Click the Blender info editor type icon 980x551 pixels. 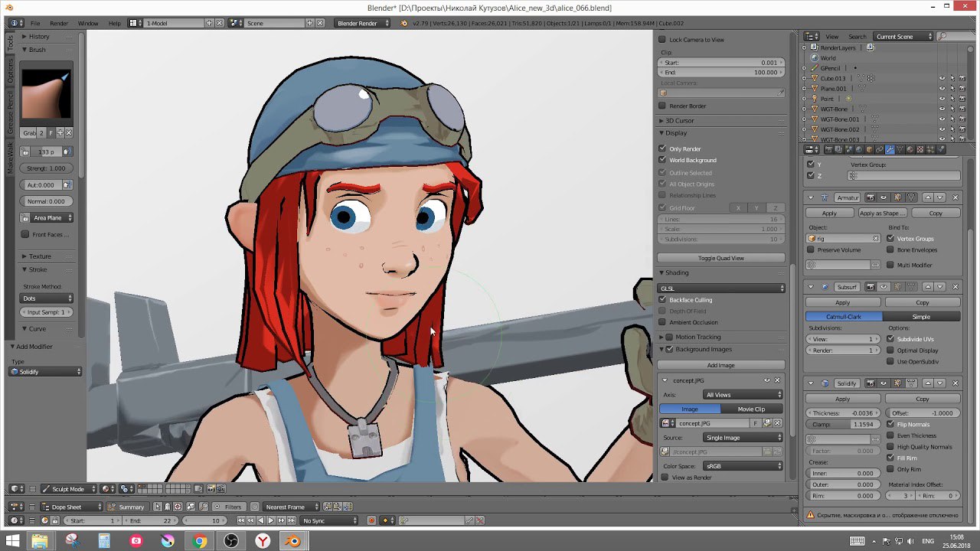(15, 23)
